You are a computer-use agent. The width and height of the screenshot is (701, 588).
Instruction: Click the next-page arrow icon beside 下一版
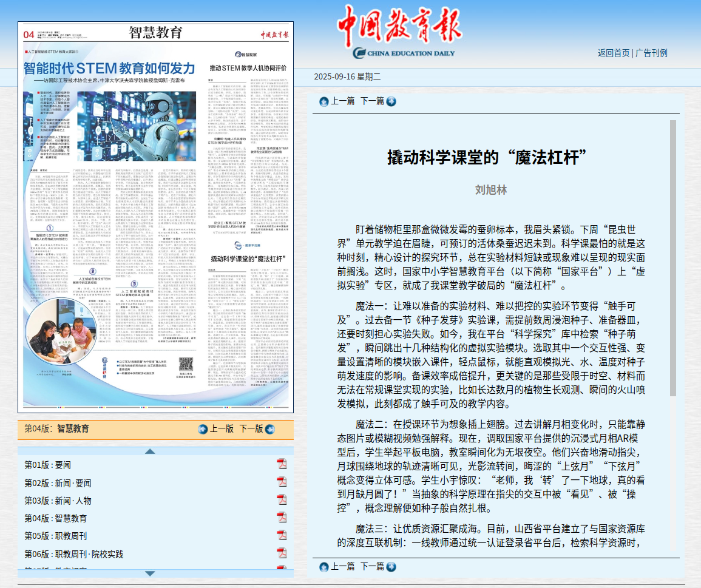269,429
